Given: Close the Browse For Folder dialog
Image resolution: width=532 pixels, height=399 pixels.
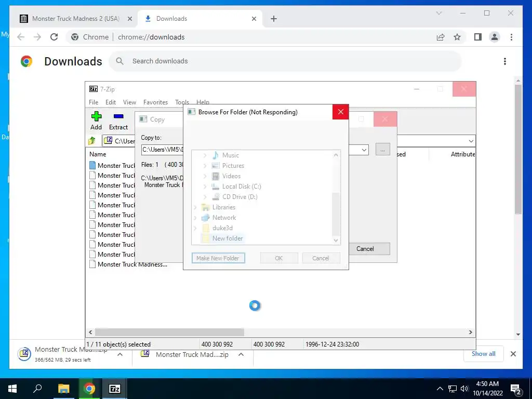Looking at the screenshot, I should point(341,112).
